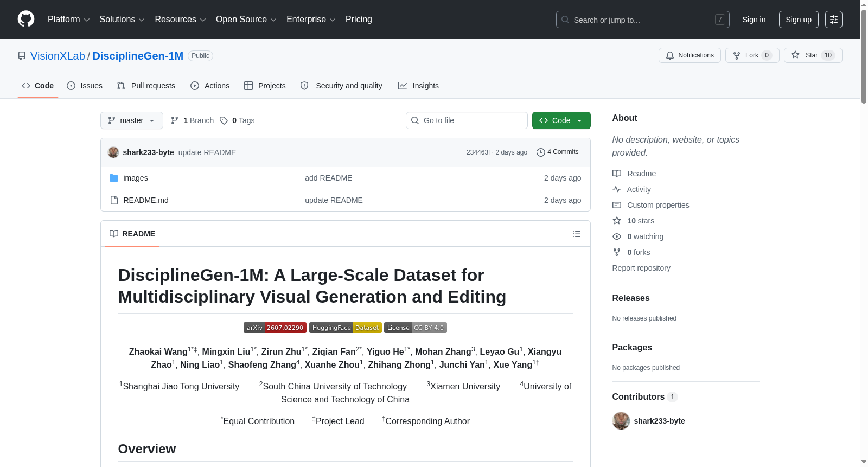868x467 pixels.
Task: Select the README tab in file viewer
Action: coord(132,234)
